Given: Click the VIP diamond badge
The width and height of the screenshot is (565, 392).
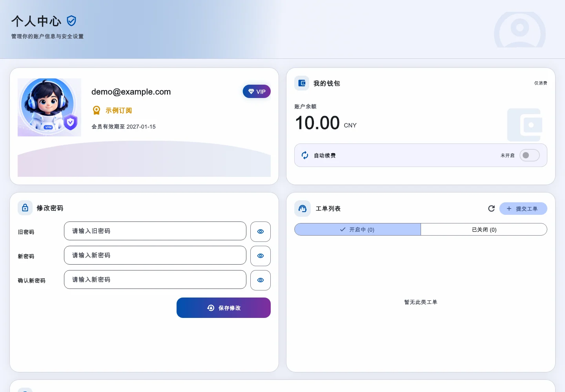Looking at the screenshot, I should coord(257,91).
